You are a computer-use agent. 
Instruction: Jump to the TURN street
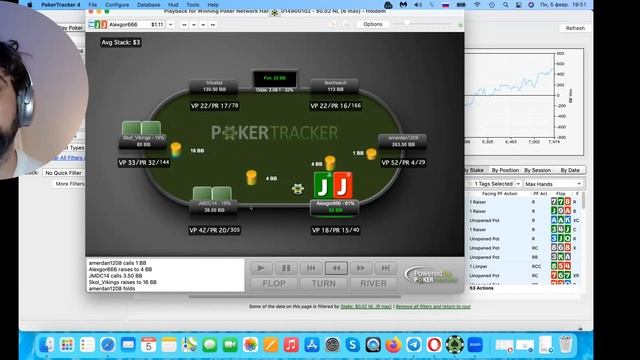coord(324,284)
